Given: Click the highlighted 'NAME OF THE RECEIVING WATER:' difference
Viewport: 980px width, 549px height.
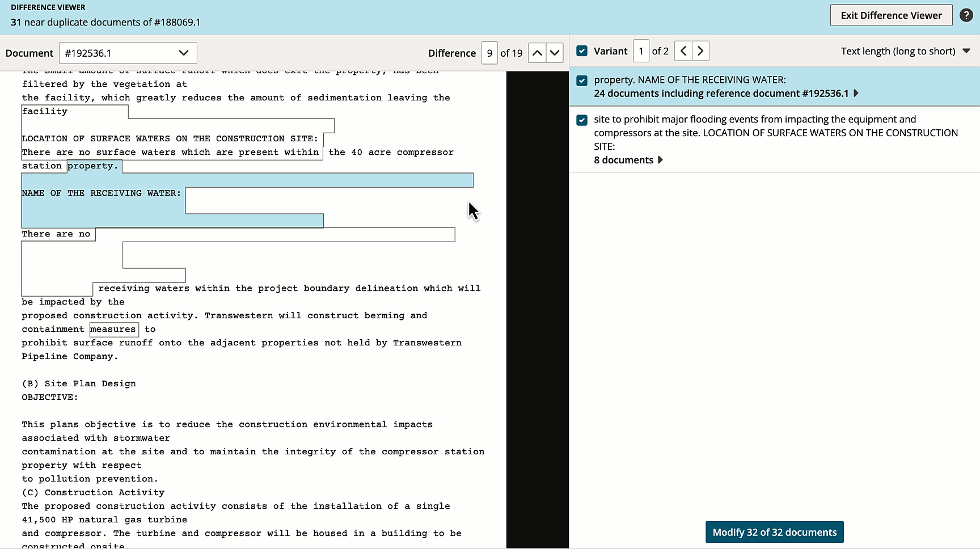Looking at the screenshot, I should tap(102, 193).
